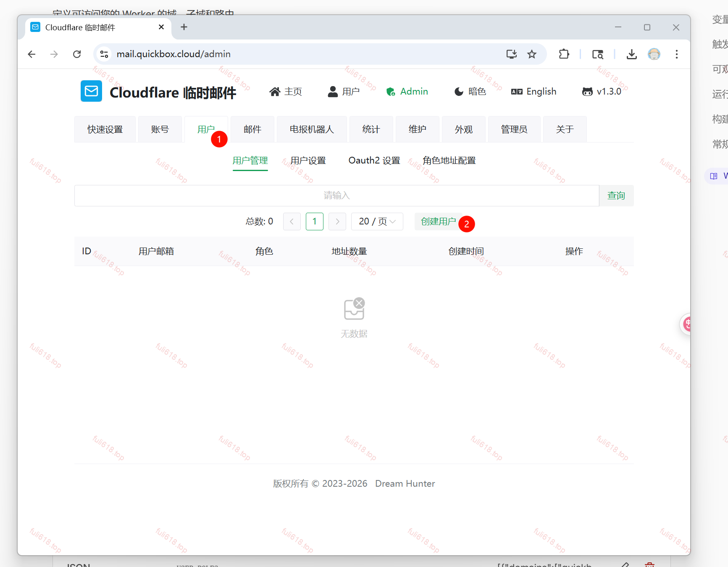Reload the mail.quickbox.cloud page
This screenshot has height=567, width=728.
tap(77, 54)
